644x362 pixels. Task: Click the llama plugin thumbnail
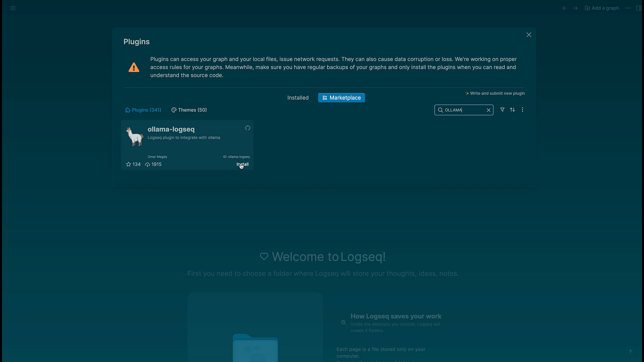[x=135, y=137]
